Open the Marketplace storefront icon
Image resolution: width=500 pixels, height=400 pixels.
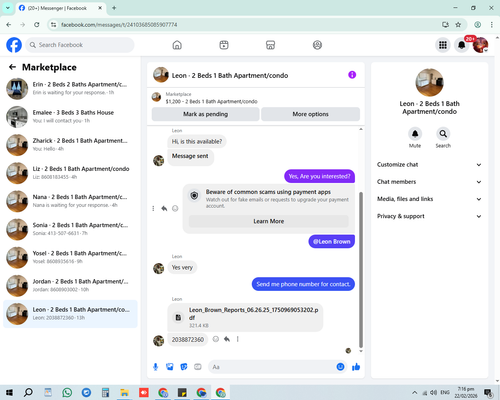pos(270,45)
